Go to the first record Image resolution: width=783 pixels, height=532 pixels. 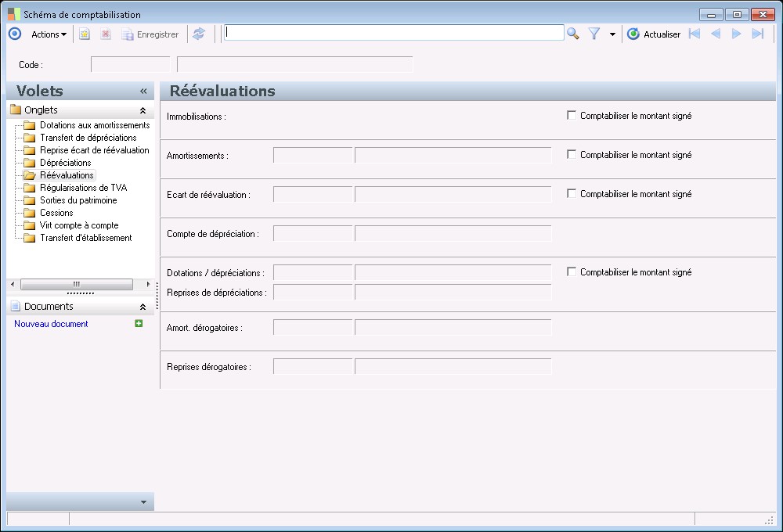click(x=694, y=34)
